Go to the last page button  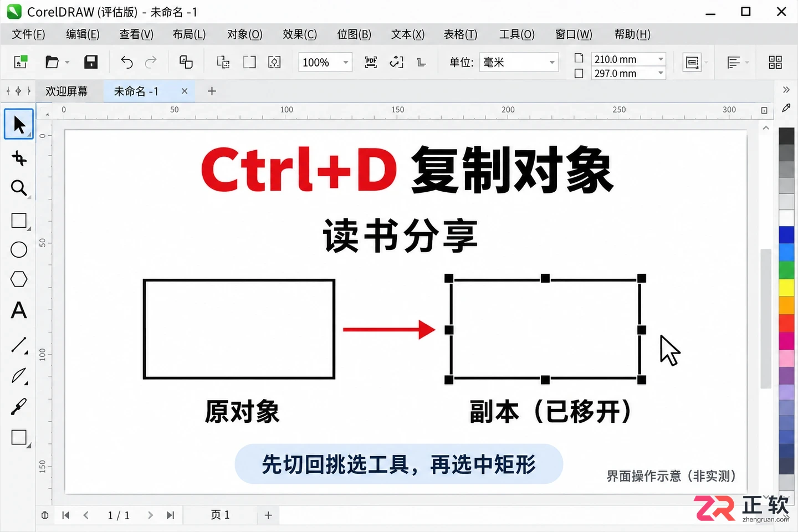pos(171,515)
